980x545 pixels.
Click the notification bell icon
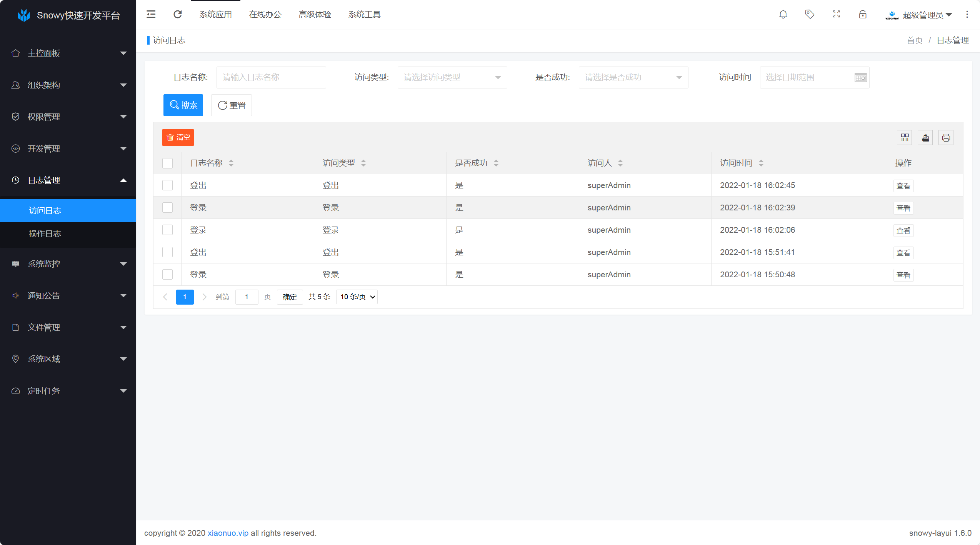783,15
